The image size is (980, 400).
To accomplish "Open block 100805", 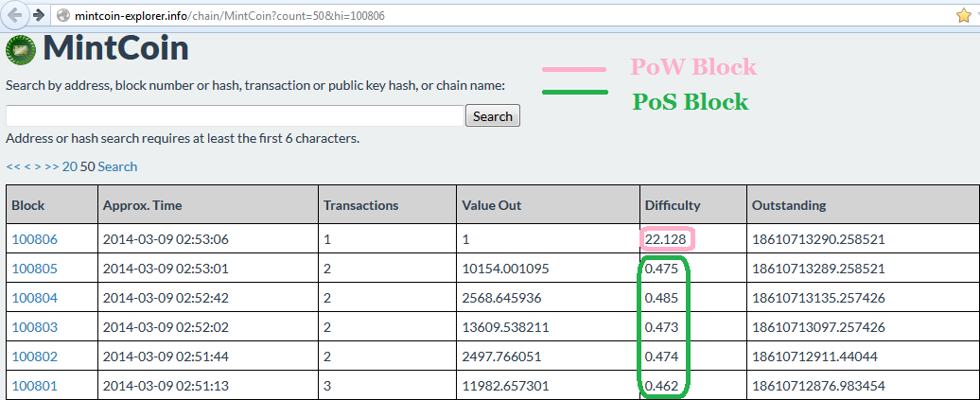I will pos(34,269).
